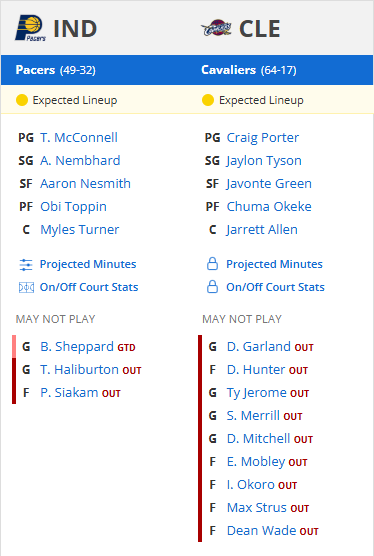Click the Indiana Pacers team logo

[x=30, y=28]
